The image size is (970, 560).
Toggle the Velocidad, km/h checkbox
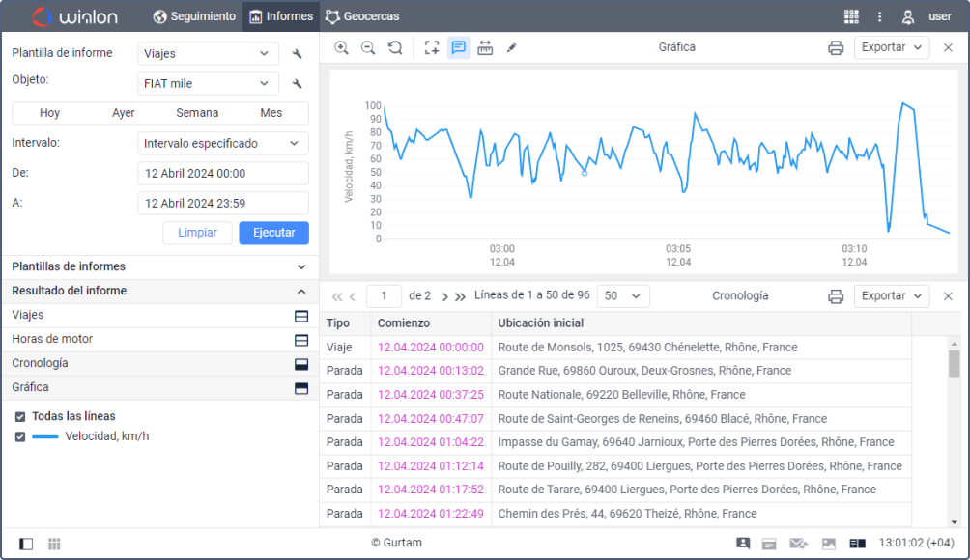pyautogui.click(x=20, y=436)
